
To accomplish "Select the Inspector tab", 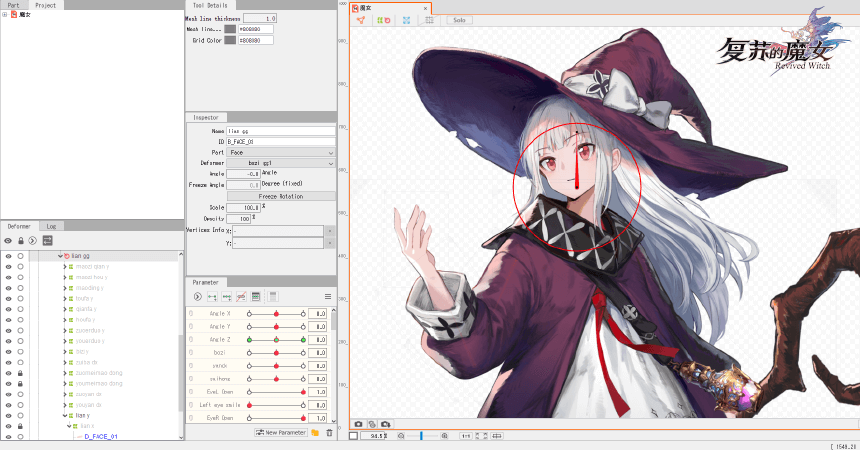I will pos(206,117).
